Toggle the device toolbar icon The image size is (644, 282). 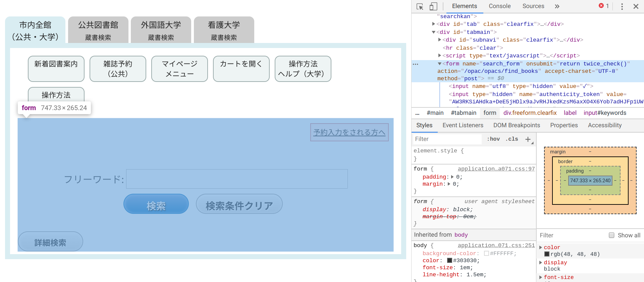(x=433, y=6)
